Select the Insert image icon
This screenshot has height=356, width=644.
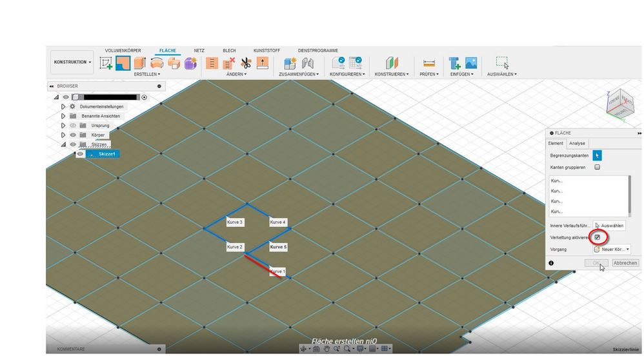click(471, 63)
